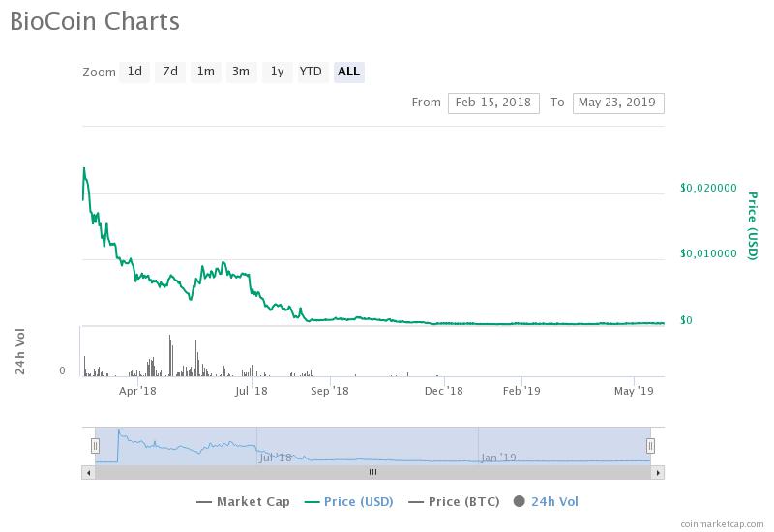Set zoom range to 1d
774x532 pixels.
(134, 72)
